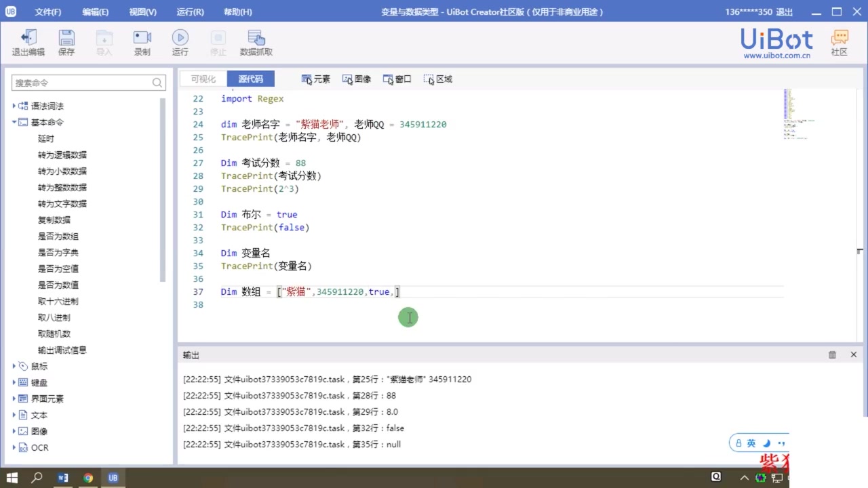868x488 pixels.
Task: Expand the 图像 category
Action: click(x=14, y=432)
